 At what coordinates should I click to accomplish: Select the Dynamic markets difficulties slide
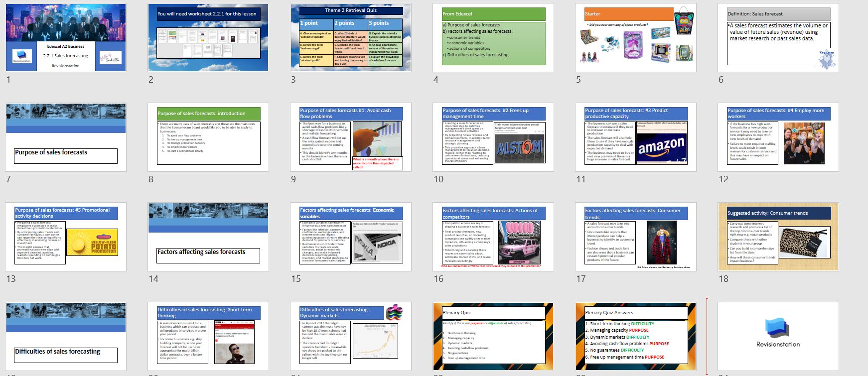(x=351, y=337)
